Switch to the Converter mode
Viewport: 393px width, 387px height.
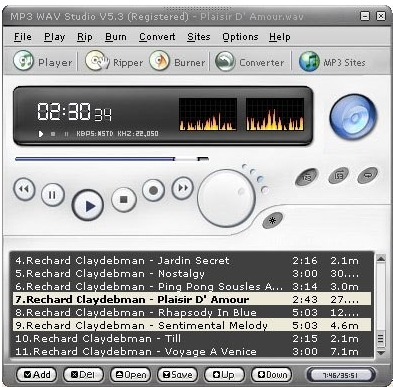click(x=250, y=61)
